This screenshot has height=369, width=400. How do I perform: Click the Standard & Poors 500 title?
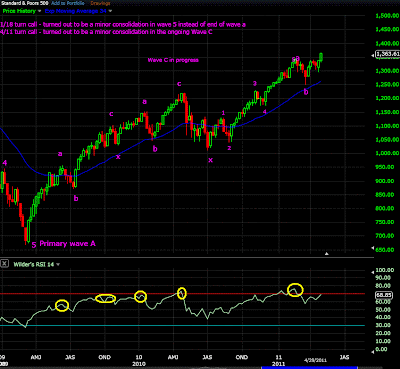point(24,3)
